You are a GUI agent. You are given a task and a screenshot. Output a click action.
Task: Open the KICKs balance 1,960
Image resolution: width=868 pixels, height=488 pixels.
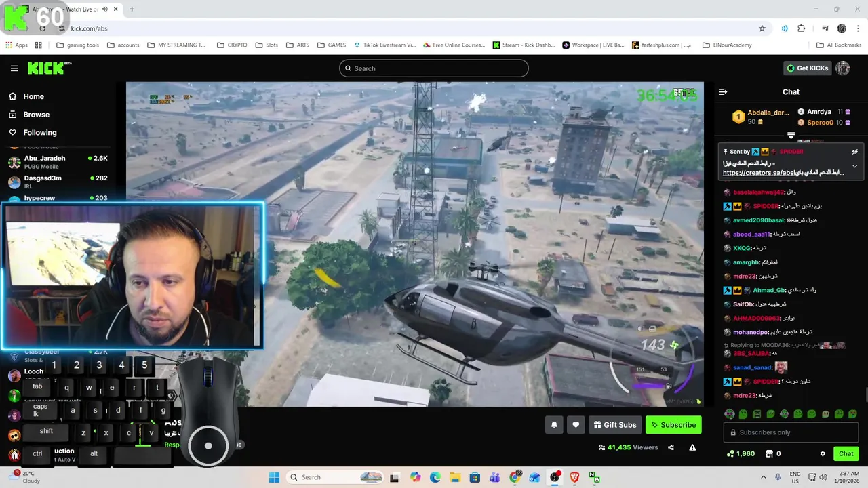point(741,453)
